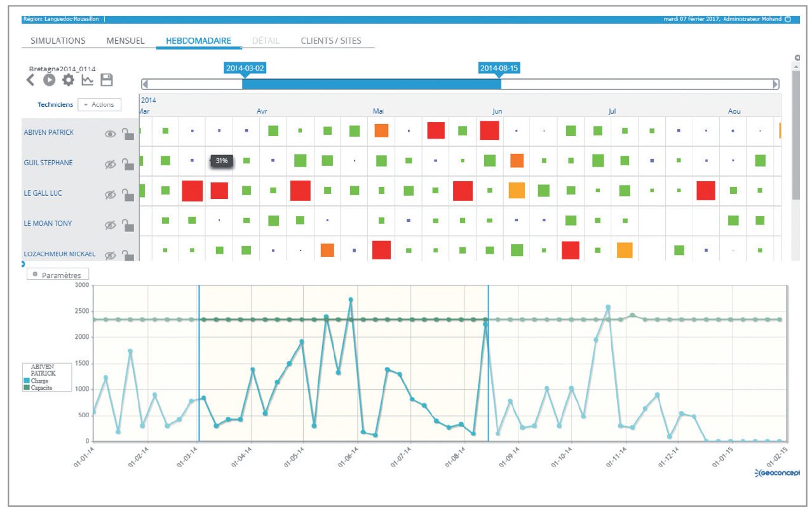This screenshot has width=812, height=515.
Task: Click the back arrow under Bretagne2014_0114
Action: 30,80
